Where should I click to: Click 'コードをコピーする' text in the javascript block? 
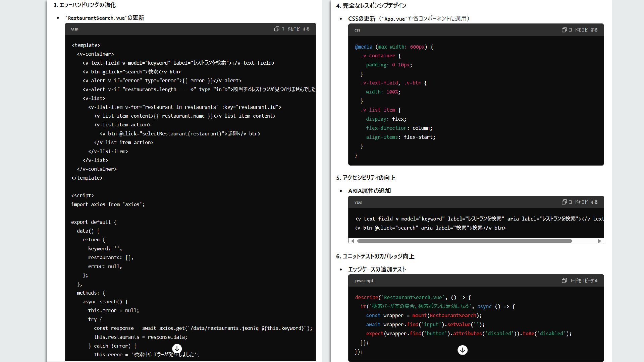click(x=583, y=281)
